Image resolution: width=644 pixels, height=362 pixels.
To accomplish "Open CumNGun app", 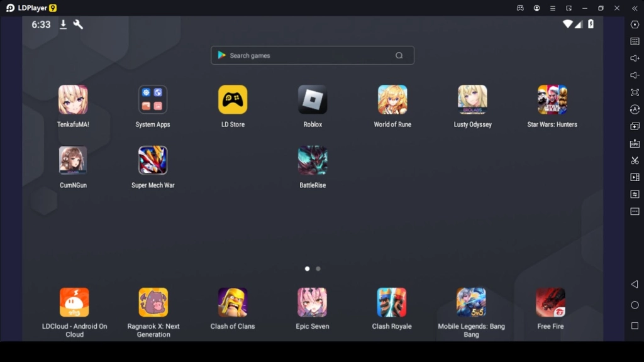I will point(73,160).
